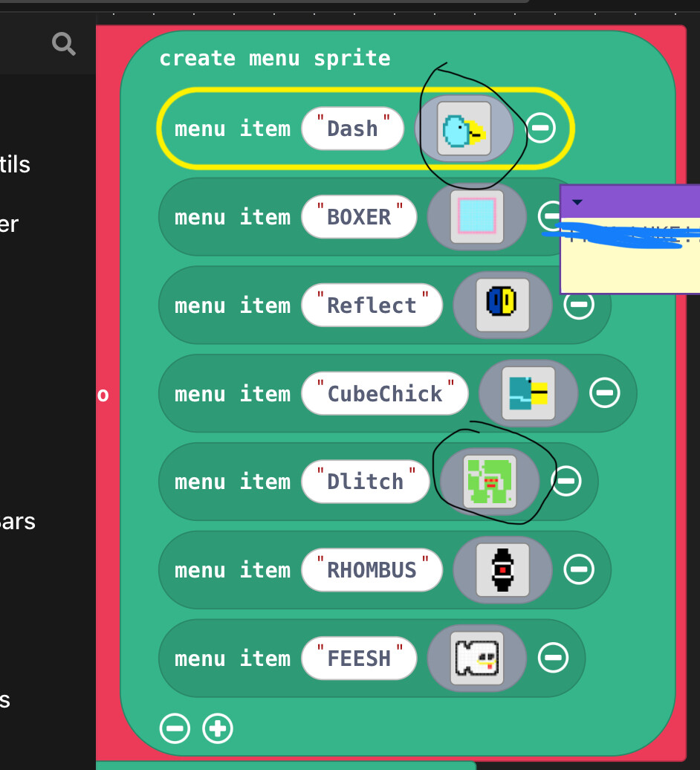Screen dimensions: 700x770
Task: Open the green Dlitch sprite image
Action: point(490,482)
